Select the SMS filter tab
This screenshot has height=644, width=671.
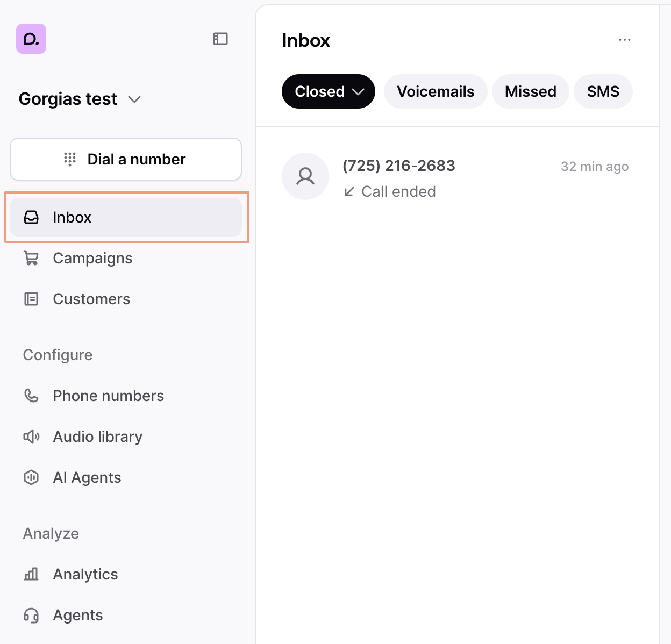603,91
